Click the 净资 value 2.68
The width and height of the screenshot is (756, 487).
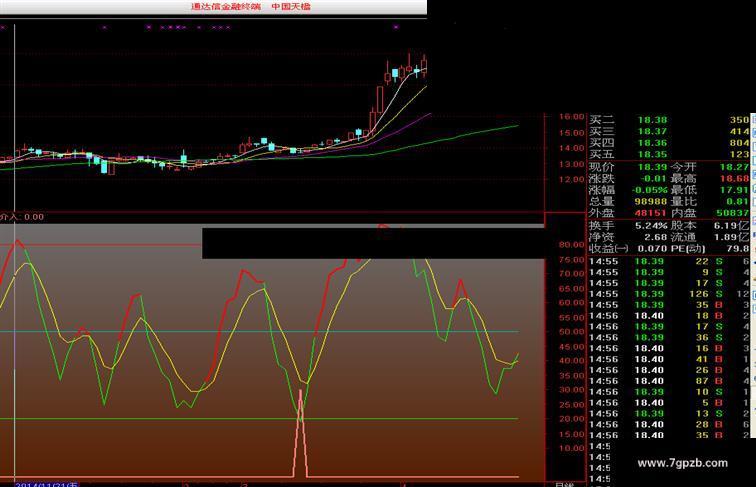point(656,237)
